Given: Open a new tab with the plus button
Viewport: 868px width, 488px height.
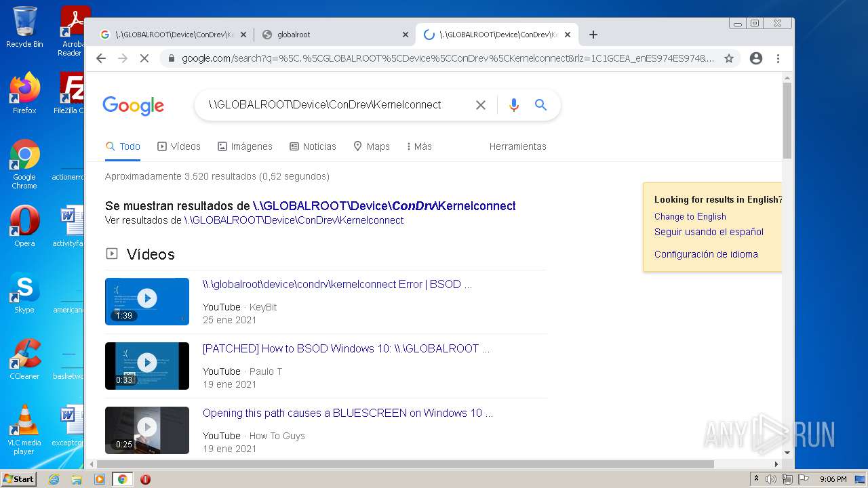Looking at the screenshot, I should 593,35.
